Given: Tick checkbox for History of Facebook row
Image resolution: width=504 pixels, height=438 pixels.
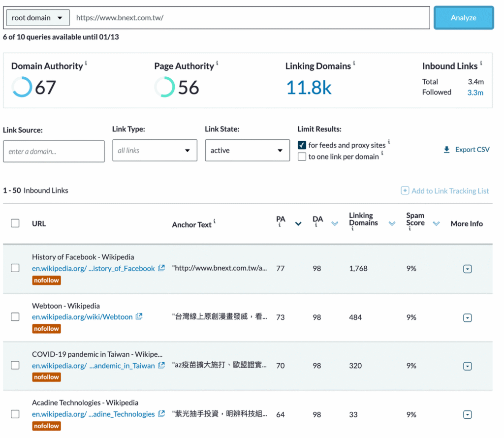Looking at the screenshot, I should click(x=15, y=268).
